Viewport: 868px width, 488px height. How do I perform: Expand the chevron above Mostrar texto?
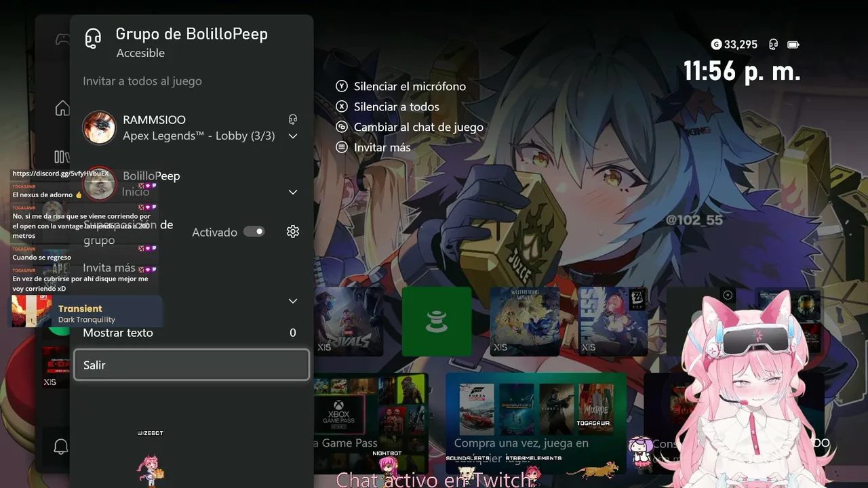point(293,301)
